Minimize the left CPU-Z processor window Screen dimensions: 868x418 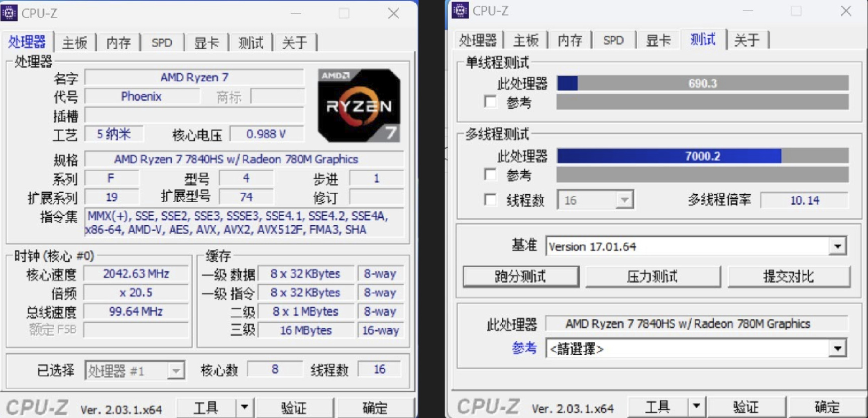click(x=296, y=14)
